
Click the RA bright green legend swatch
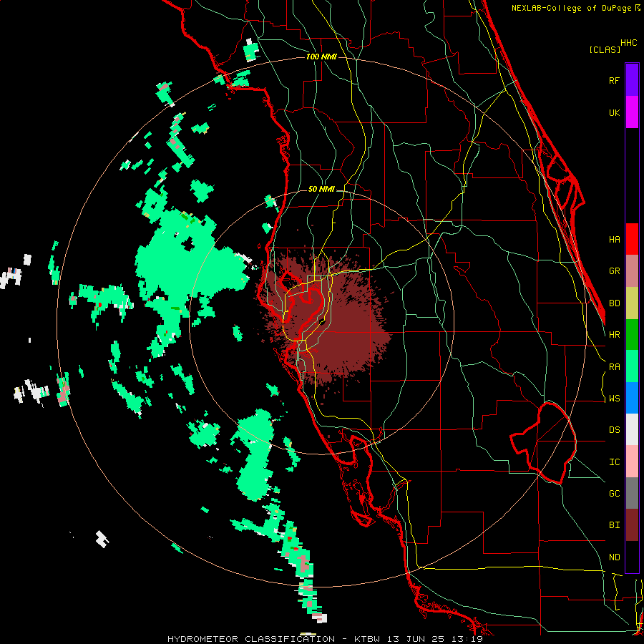click(x=632, y=366)
